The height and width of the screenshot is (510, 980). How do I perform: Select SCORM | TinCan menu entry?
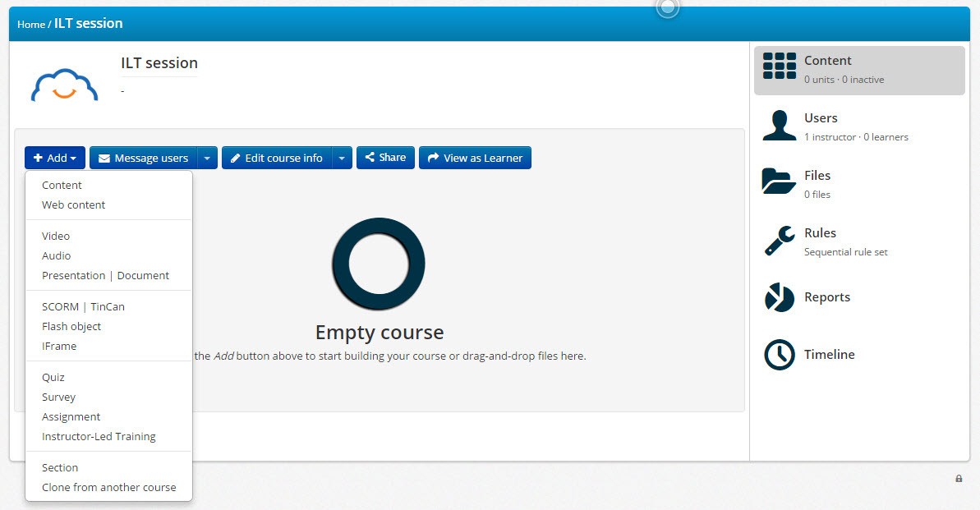[83, 307]
